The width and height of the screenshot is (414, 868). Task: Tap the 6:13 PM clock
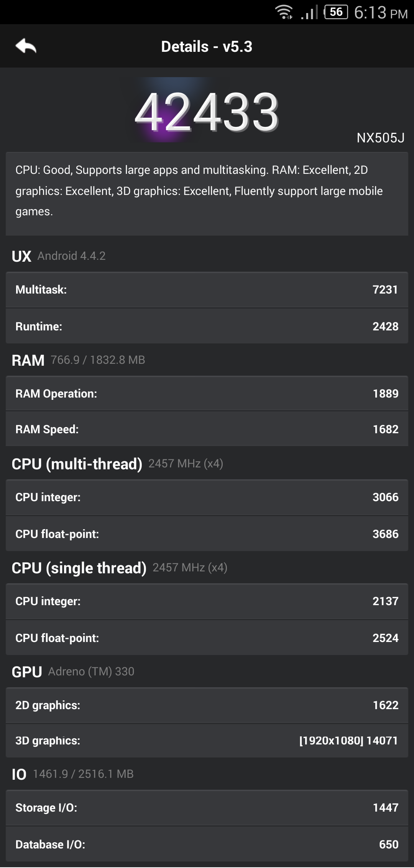pos(381,13)
